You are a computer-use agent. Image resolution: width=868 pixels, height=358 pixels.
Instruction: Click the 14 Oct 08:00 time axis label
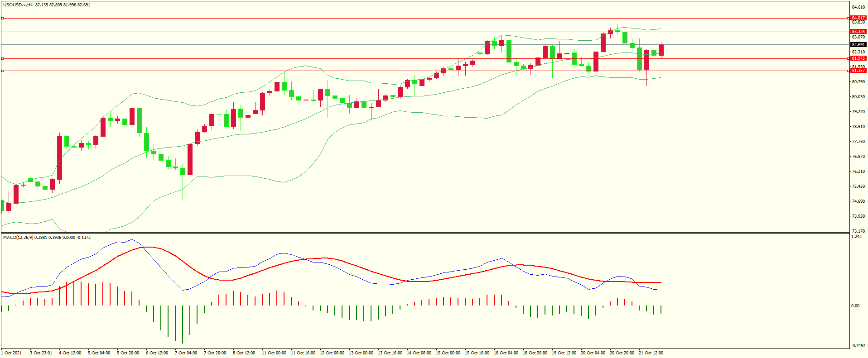(x=419, y=353)
